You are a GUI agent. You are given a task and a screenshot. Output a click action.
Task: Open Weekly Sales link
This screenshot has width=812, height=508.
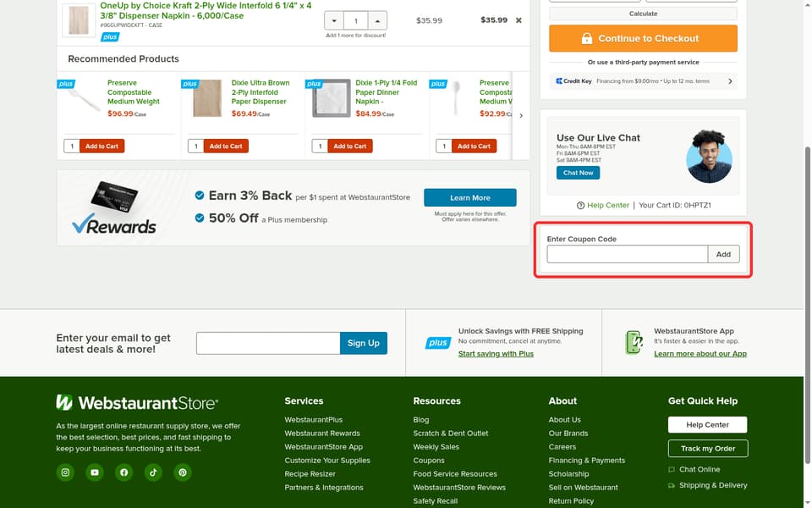point(436,447)
